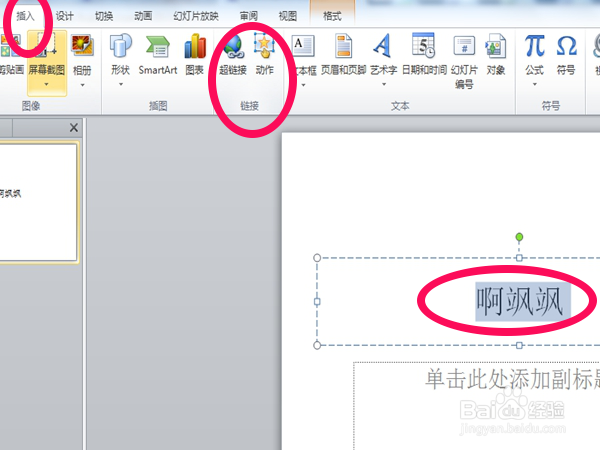The height and width of the screenshot is (450, 600).
Task: Expand the 相册 dropdown arrow
Action: (x=82, y=85)
